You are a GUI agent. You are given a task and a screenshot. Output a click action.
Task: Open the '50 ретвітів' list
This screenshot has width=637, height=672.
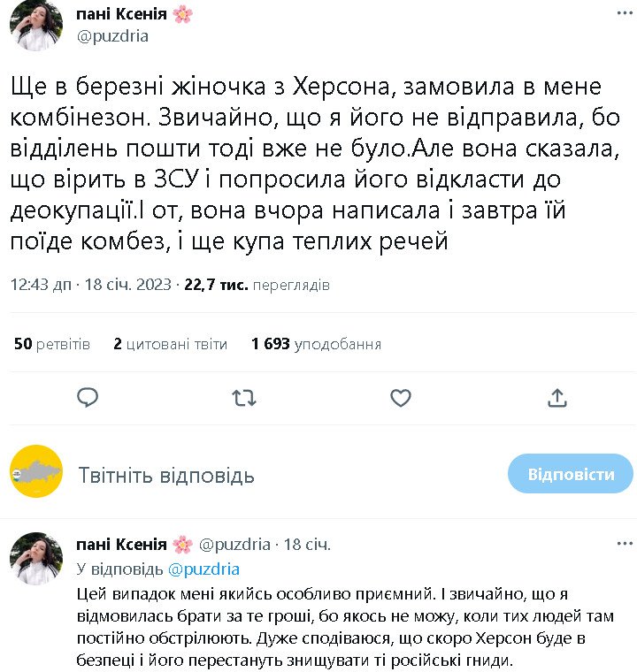click(52, 344)
